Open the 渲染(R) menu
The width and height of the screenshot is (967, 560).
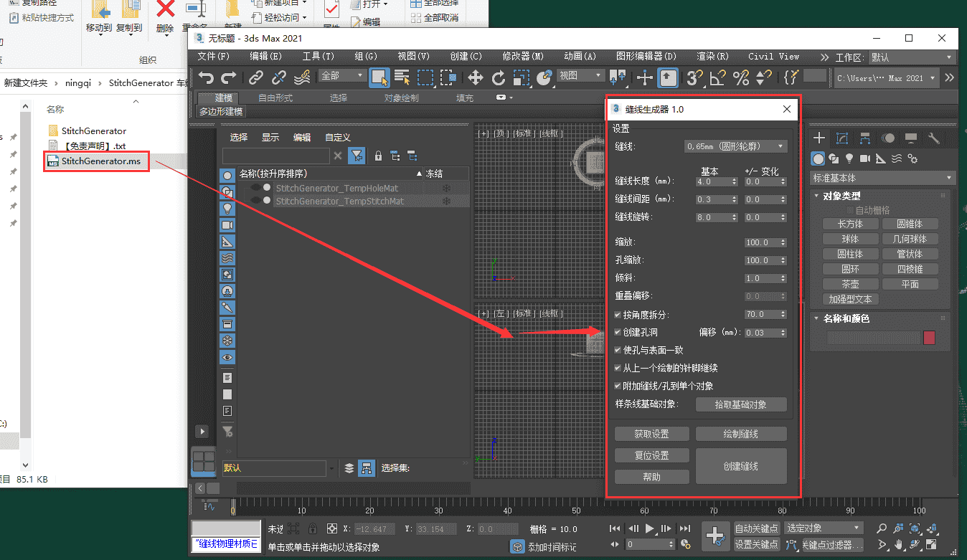[x=712, y=57]
